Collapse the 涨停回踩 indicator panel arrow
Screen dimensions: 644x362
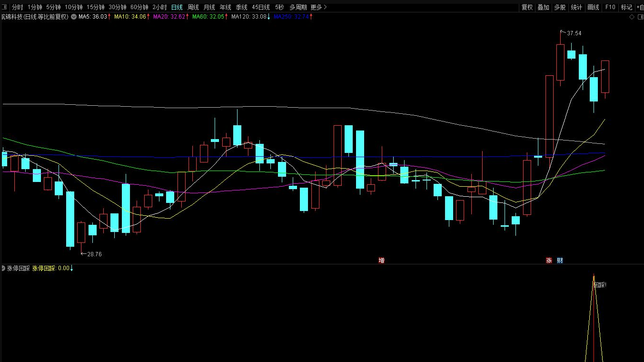pyautogui.click(x=4, y=268)
